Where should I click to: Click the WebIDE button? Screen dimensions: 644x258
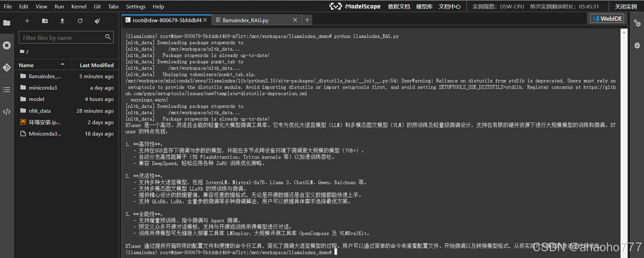point(607,18)
